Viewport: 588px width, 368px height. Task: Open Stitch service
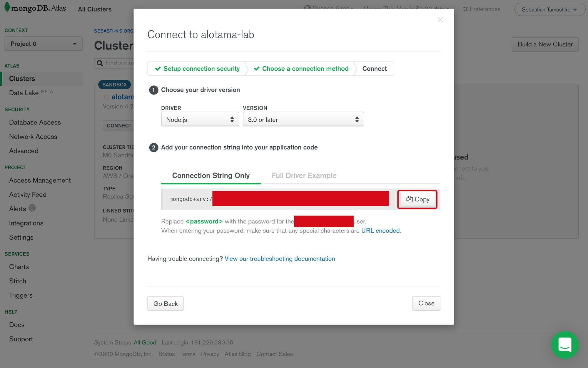point(18,281)
